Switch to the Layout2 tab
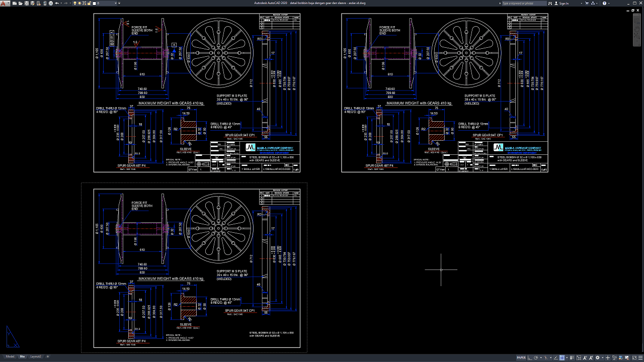Image resolution: width=644 pixels, height=362 pixels. pyautogui.click(x=36, y=356)
